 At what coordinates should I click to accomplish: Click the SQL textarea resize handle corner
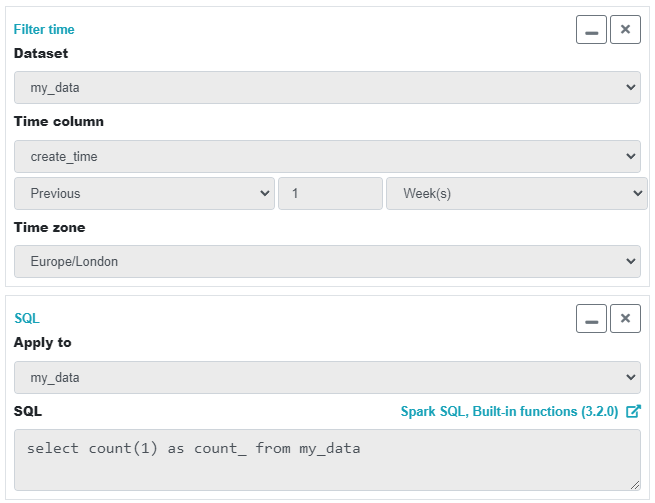pyautogui.click(x=635, y=485)
